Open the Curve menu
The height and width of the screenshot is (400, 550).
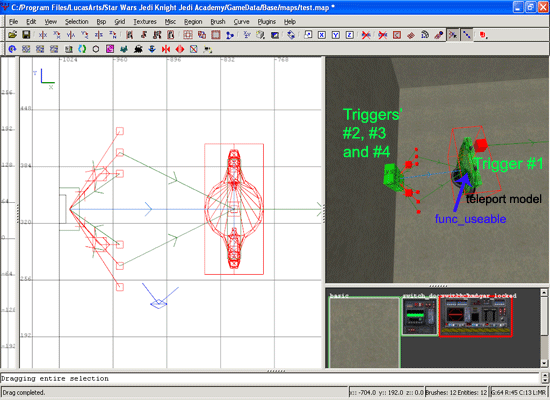241,21
